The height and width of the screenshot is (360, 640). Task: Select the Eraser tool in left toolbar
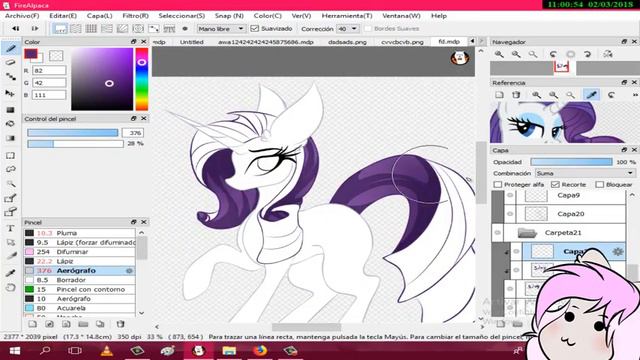coord(11,62)
